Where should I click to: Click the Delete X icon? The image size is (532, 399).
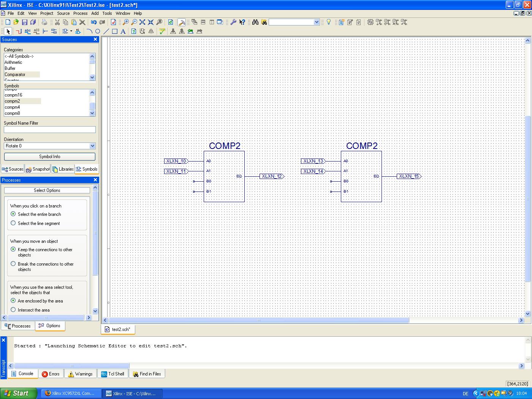pos(82,22)
